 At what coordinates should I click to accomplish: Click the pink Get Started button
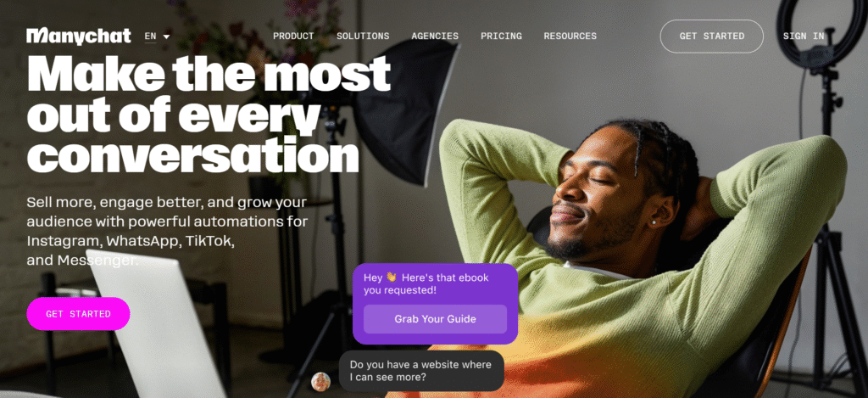(x=78, y=314)
